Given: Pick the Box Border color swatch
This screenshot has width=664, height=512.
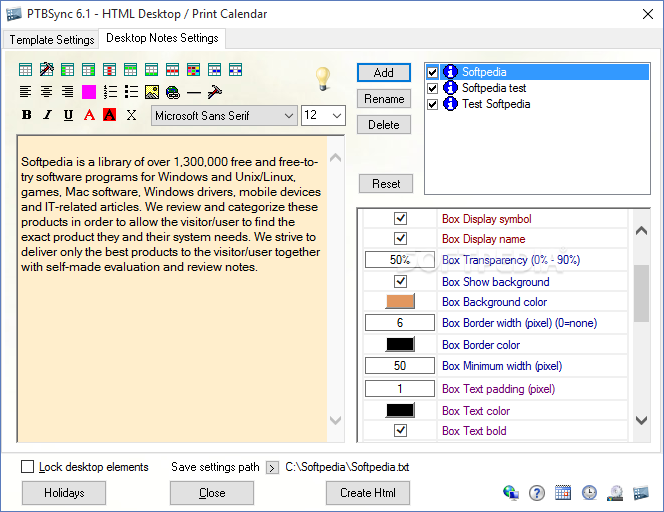Looking at the screenshot, I should [400, 344].
